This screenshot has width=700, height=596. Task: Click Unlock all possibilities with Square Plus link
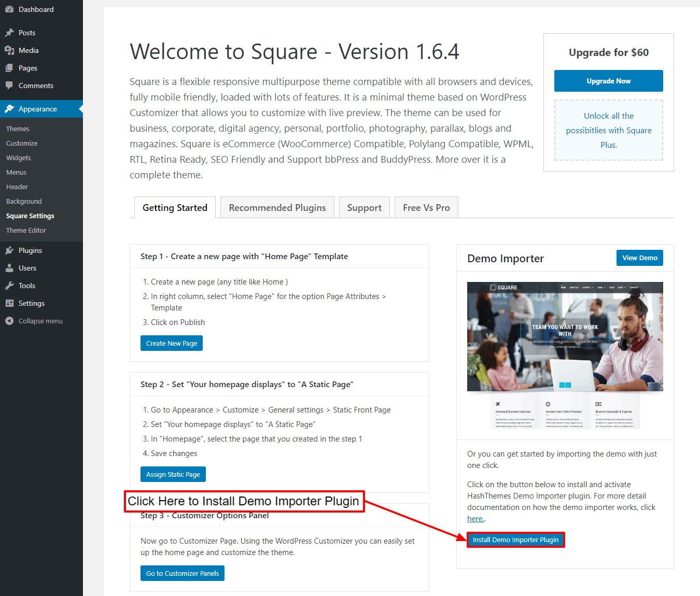tap(609, 130)
